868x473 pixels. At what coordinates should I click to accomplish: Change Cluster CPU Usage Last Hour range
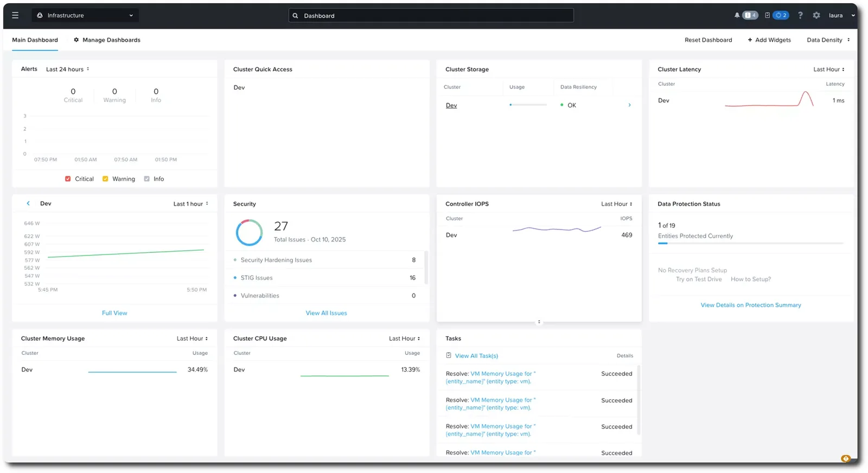coord(404,338)
